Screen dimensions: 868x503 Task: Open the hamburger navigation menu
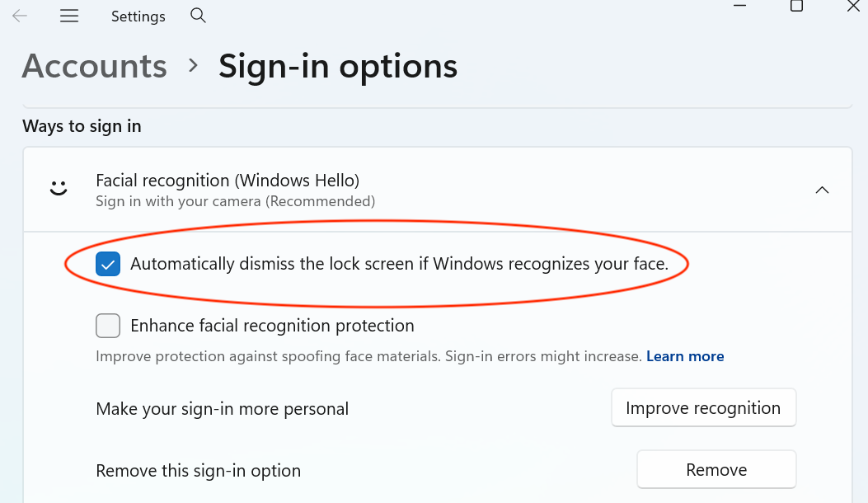(x=69, y=16)
